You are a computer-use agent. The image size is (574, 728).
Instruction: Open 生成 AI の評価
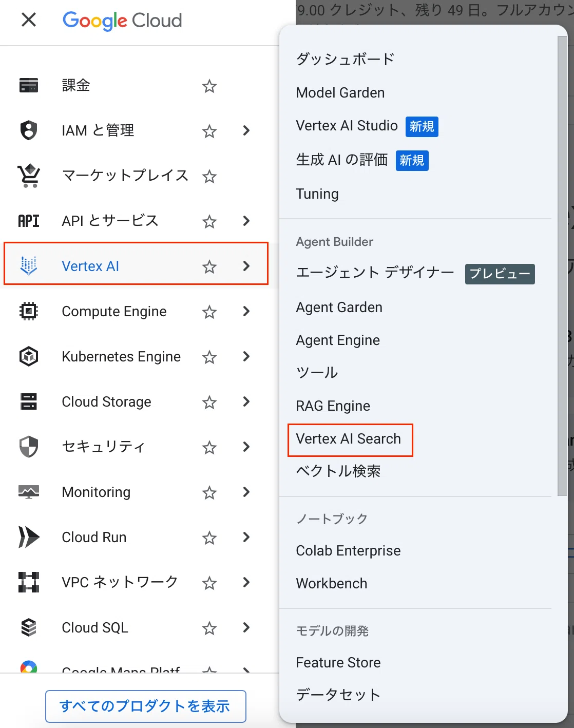pos(342,160)
